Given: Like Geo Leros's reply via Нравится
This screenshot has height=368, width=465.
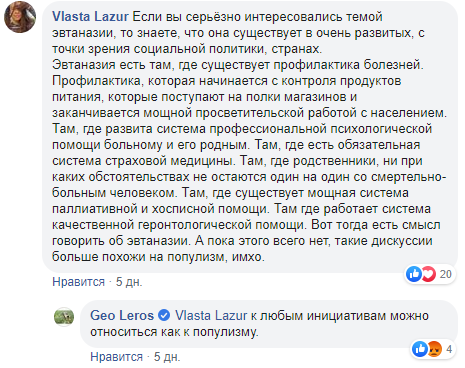Looking at the screenshot, I should click(x=116, y=357).
